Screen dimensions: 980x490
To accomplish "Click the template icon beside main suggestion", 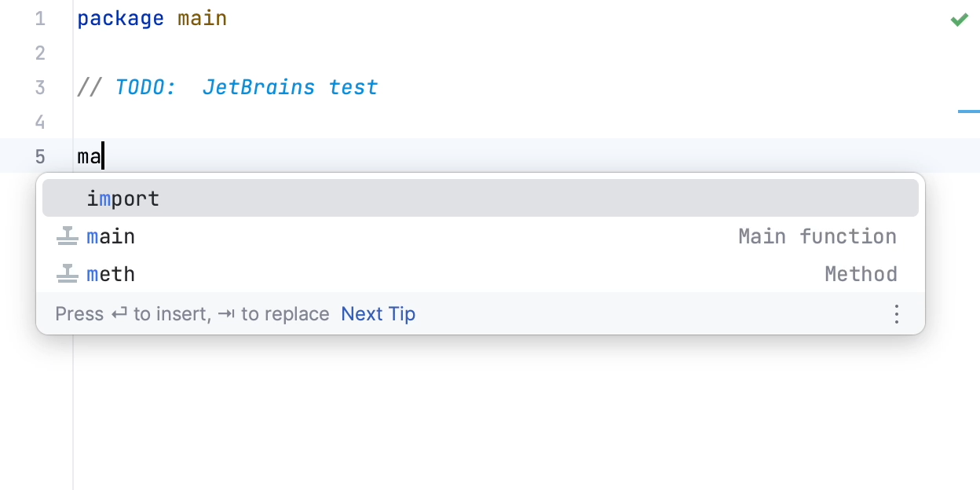I will 68,236.
